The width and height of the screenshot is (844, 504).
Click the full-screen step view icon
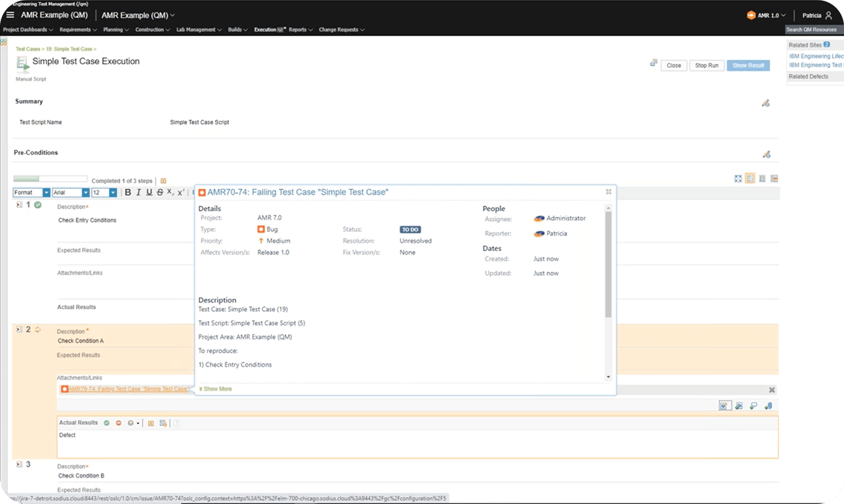pos(738,179)
